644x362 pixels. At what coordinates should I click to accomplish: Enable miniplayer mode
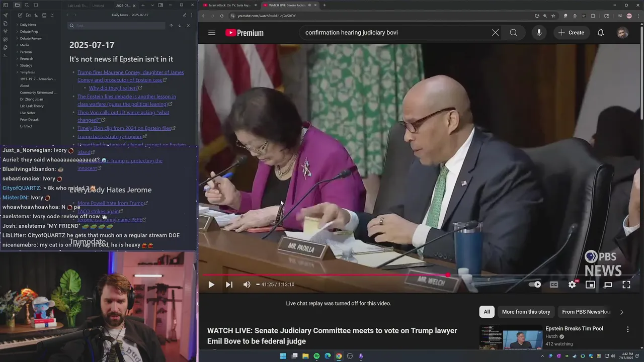(x=590, y=285)
